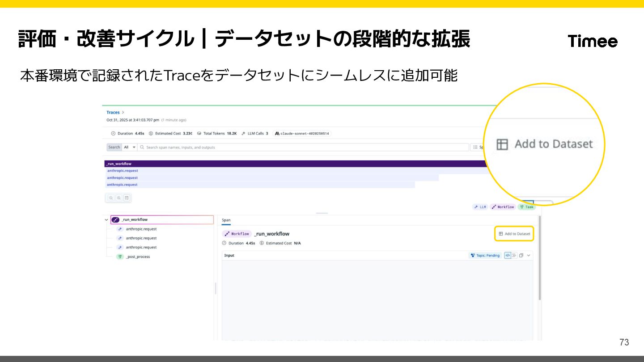Click the purple workflow icon in span tree
The width and height of the screenshot is (644, 362).
pyautogui.click(x=115, y=220)
